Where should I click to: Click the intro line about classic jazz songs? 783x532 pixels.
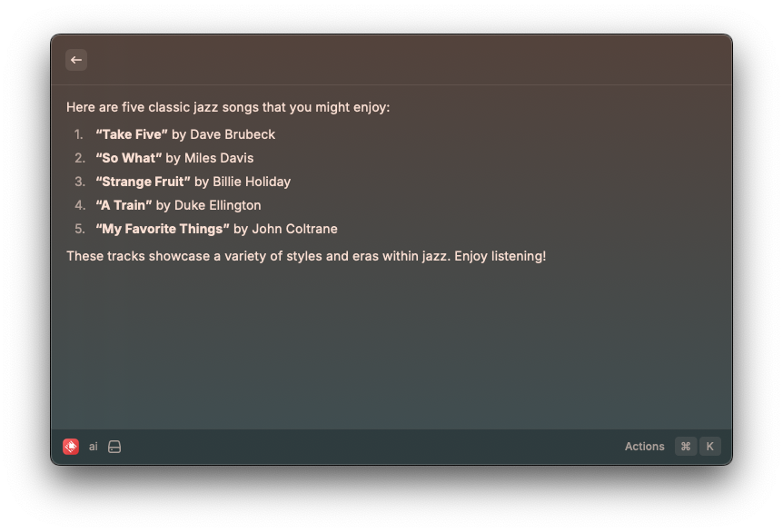tap(228, 107)
